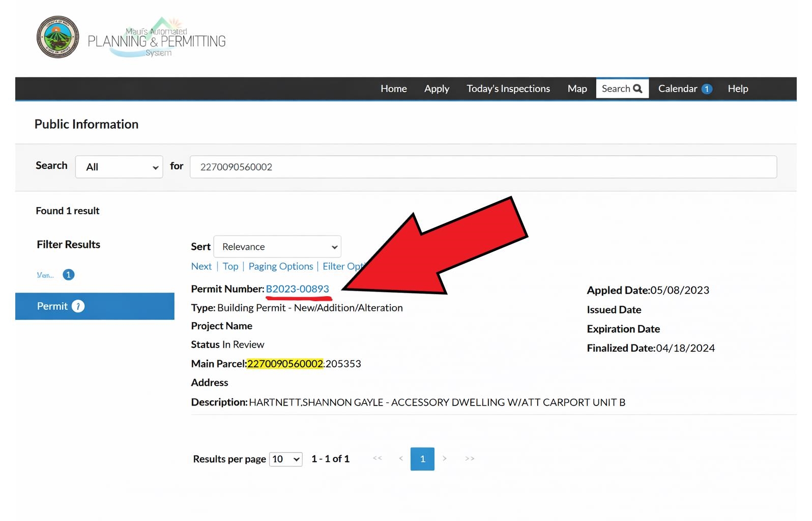812x521 pixels.
Task: Click the Maui County seal logo
Action: click(x=57, y=37)
